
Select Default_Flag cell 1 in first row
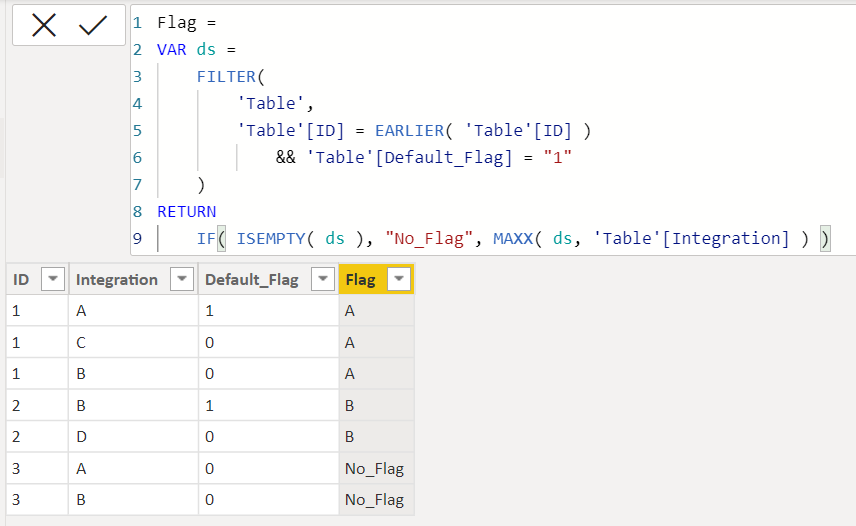269,310
